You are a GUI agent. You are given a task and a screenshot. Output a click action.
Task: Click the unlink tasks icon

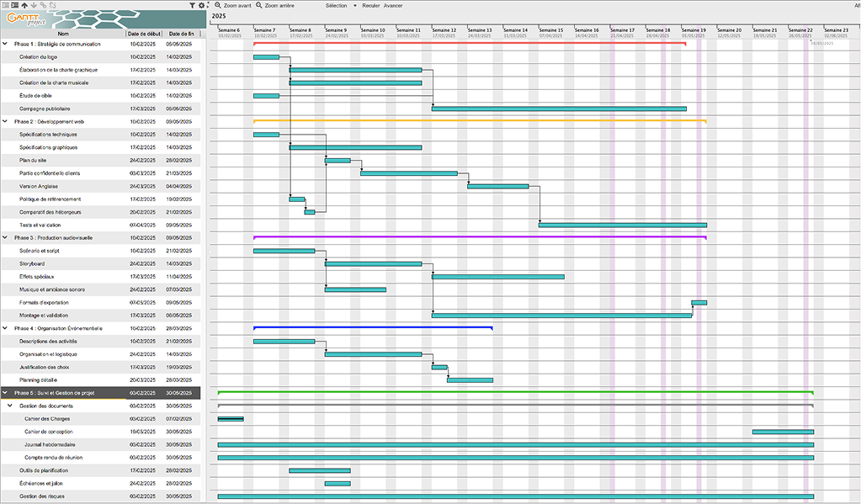pos(54,5)
